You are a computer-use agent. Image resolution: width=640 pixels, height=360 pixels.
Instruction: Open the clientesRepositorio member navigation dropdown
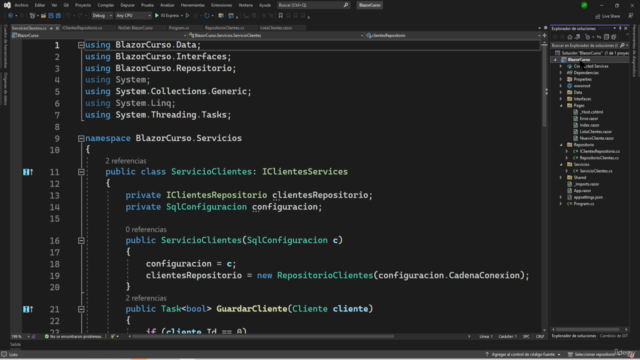[452, 36]
